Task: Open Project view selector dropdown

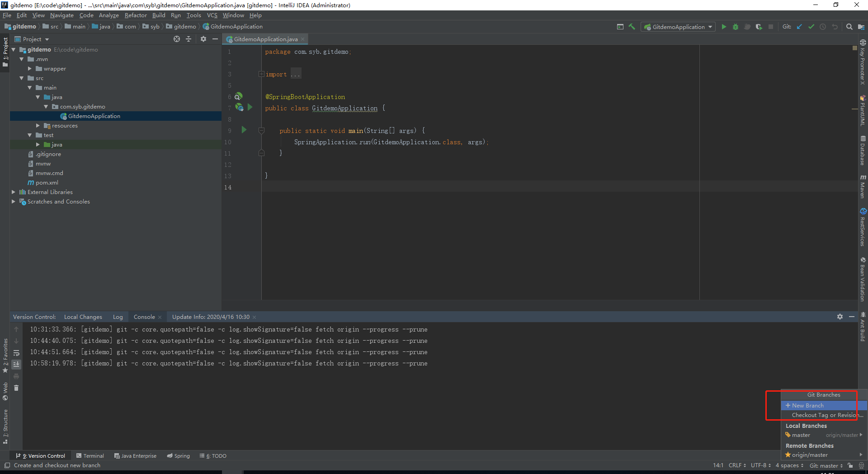Action: pos(32,39)
